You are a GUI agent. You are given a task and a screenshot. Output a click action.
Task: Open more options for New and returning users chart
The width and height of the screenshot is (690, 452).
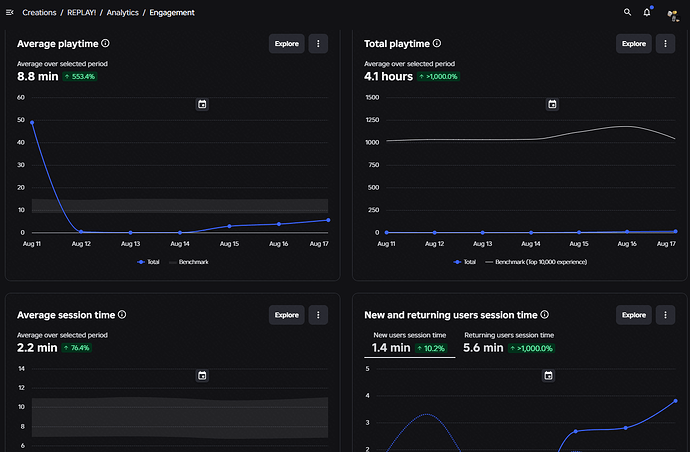point(665,315)
